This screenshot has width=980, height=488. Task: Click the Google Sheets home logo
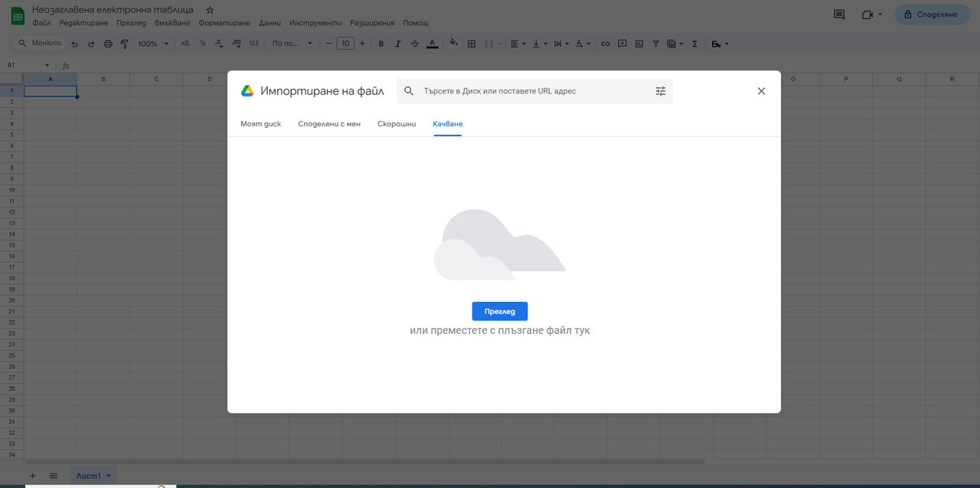[17, 15]
